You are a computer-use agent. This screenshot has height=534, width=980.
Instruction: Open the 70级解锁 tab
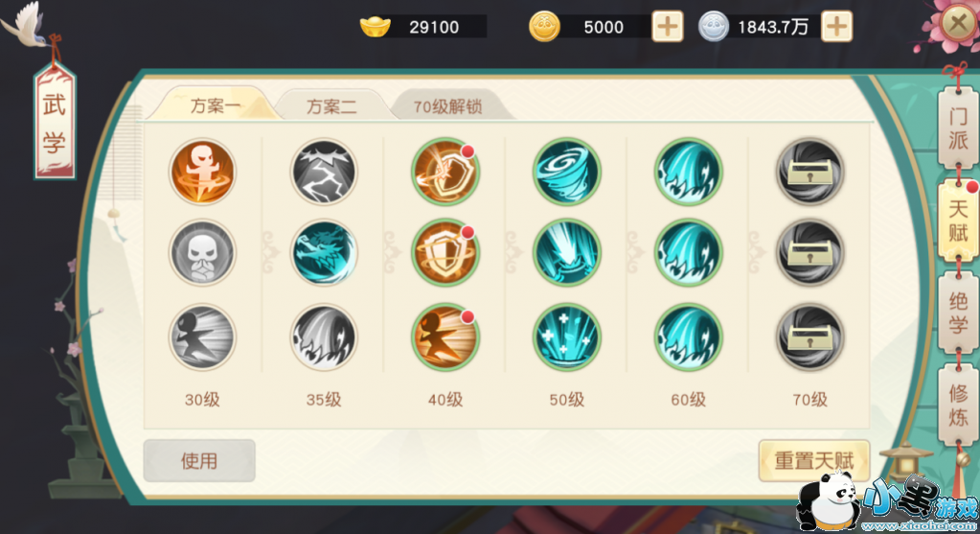pyautogui.click(x=448, y=105)
